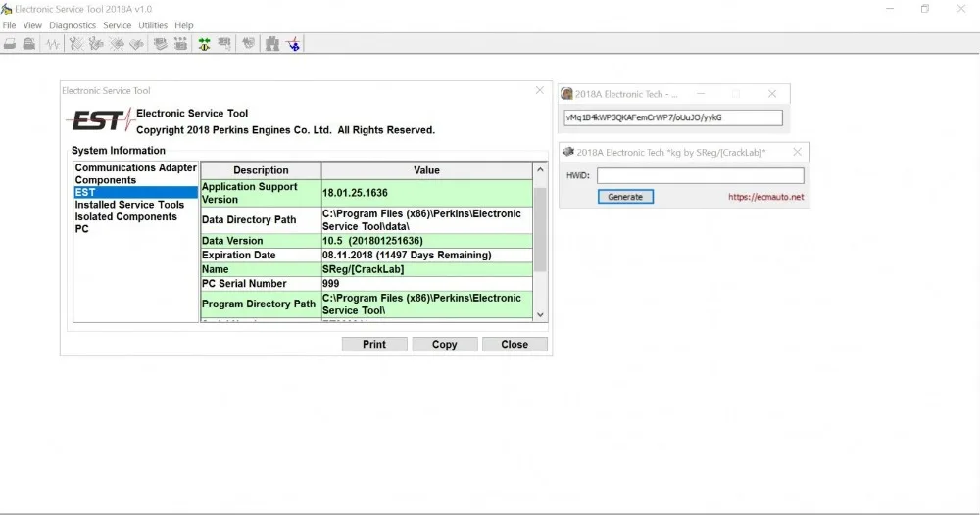Open the WinFlash toolbar icon
Screen dimensions: 980x515
pos(249,44)
